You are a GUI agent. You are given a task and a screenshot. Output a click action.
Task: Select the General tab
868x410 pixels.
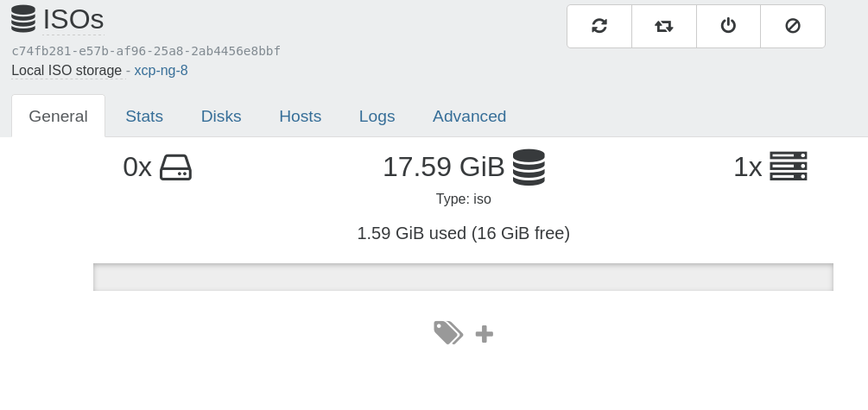58,117
